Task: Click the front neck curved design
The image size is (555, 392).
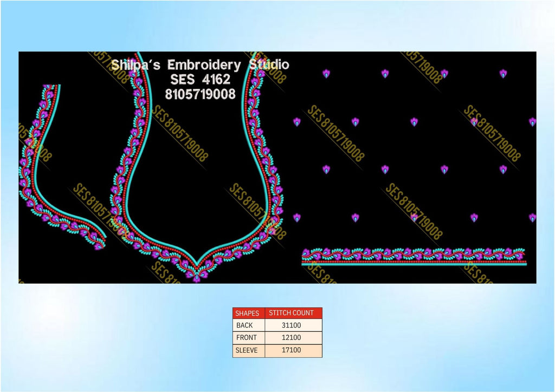Action: pyautogui.click(x=62, y=167)
